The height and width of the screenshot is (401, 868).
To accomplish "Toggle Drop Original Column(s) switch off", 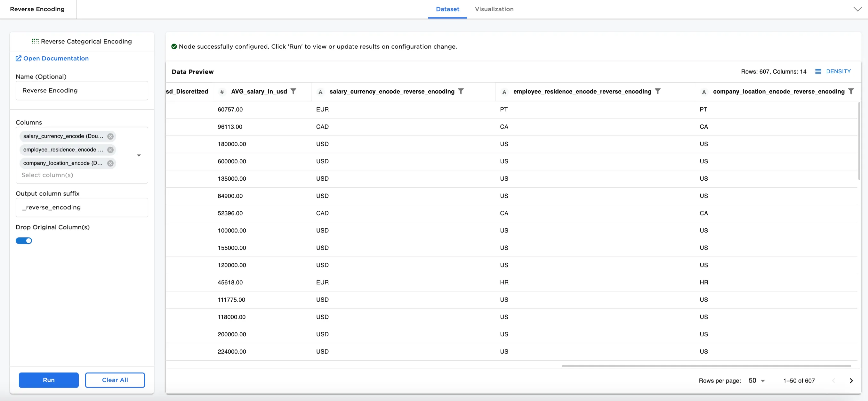I will (x=24, y=241).
